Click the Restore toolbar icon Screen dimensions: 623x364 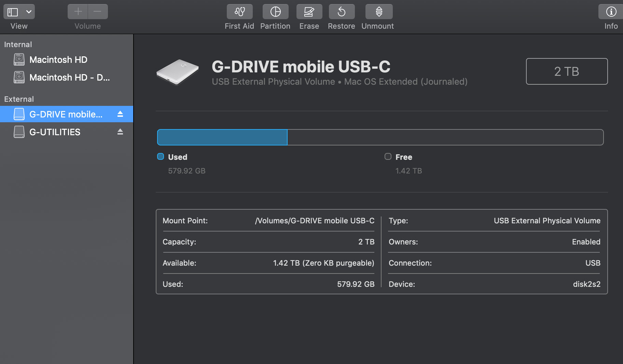pos(342,12)
